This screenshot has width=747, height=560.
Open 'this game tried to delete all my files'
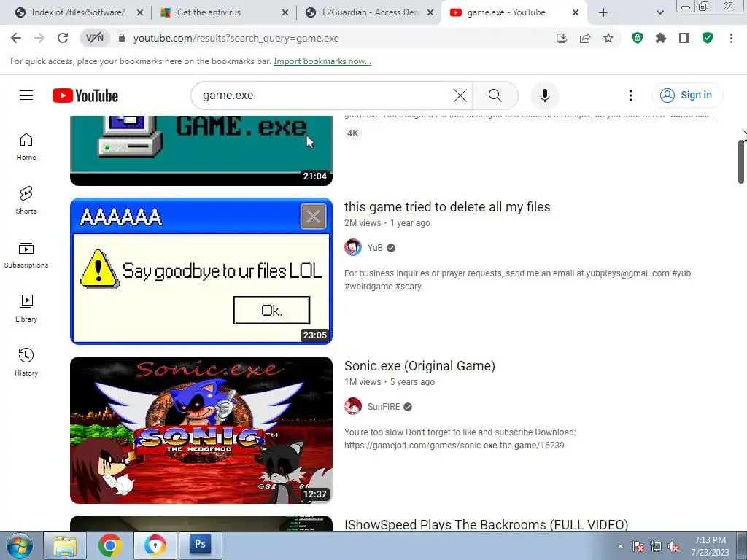(x=447, y=206)
